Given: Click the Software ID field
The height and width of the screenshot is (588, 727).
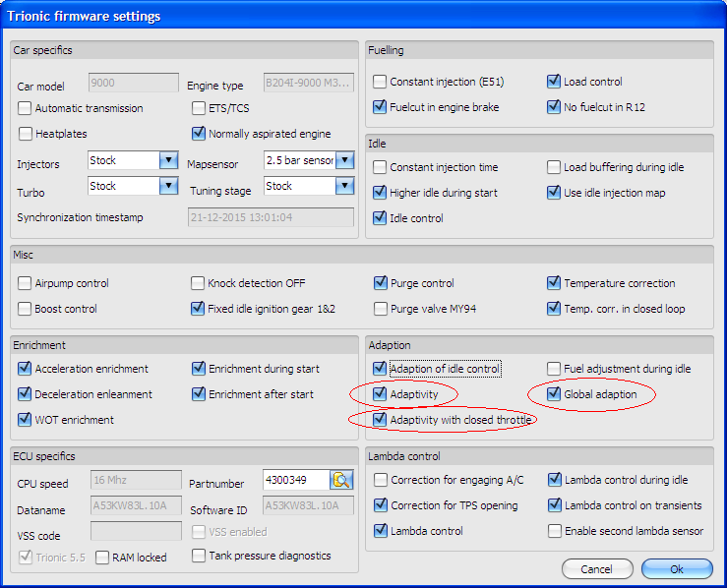Looking at the screenshot, I should click(x=308, y=505).
